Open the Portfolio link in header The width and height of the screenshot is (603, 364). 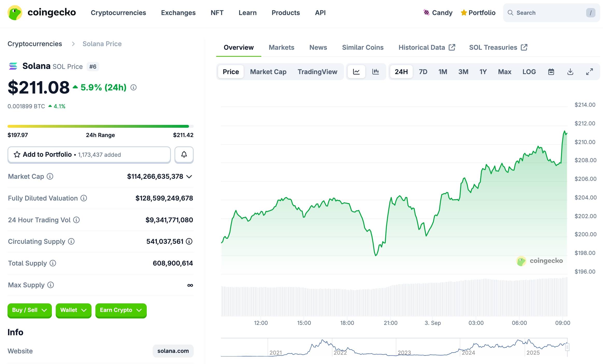(x=478, y=13)
